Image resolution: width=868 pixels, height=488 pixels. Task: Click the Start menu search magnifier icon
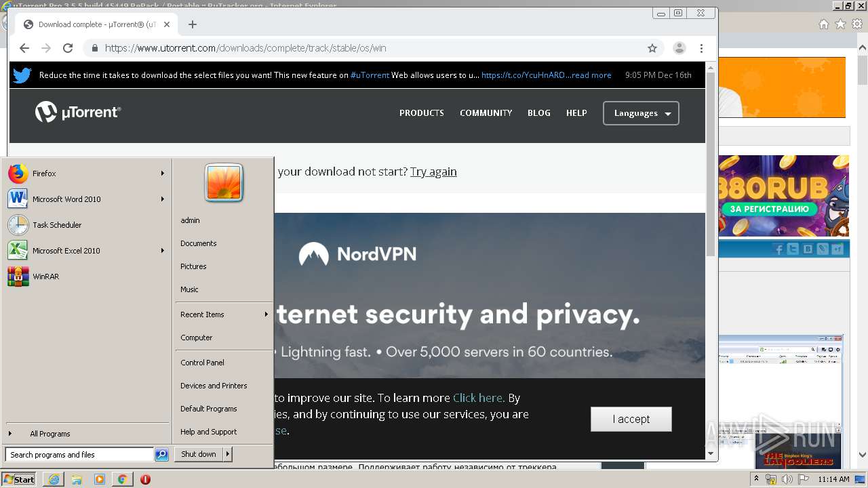pyautogui.click(x=161, y=455)
